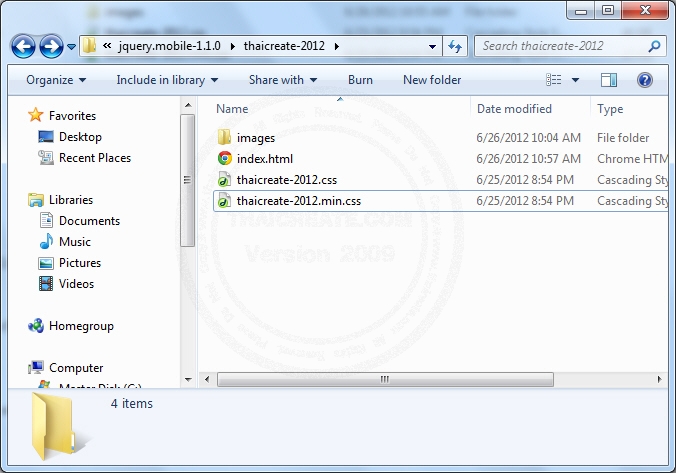Open the Pictures library
The height and width of the screenshot is (473, 676).
[80, 263]
